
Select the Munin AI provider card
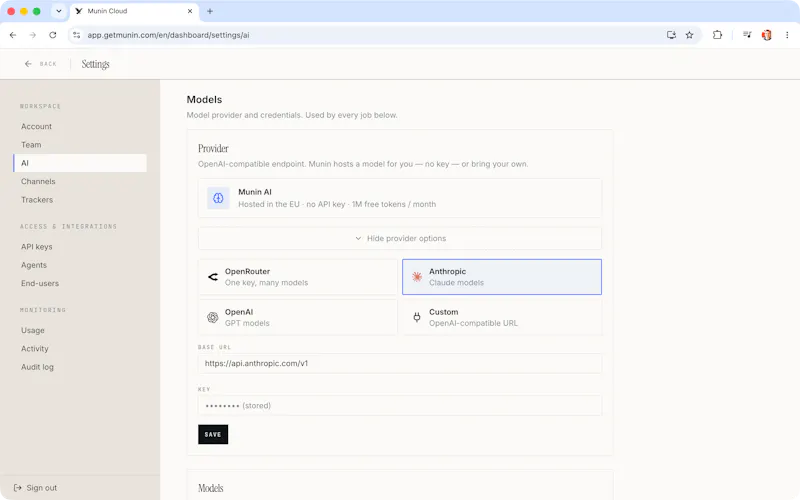pyautogui.click(x=399, y=198)
